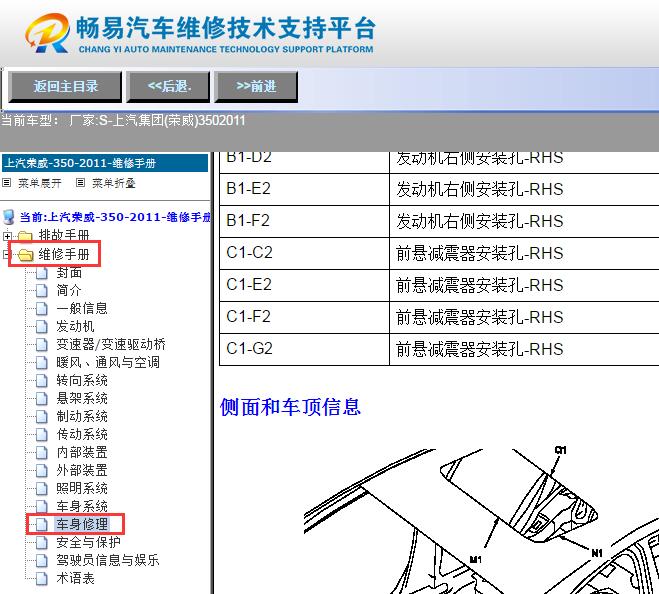Click the page icon next to 一般信息
This screenshot has width=659, height=594.
(x=42, y=309)
